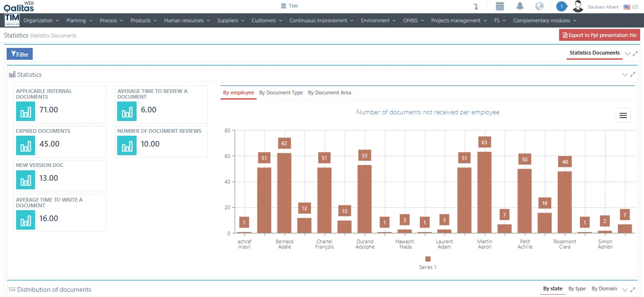Click the bar labeled 12
This screenshot has height=297, width=644.
(304, 225)
